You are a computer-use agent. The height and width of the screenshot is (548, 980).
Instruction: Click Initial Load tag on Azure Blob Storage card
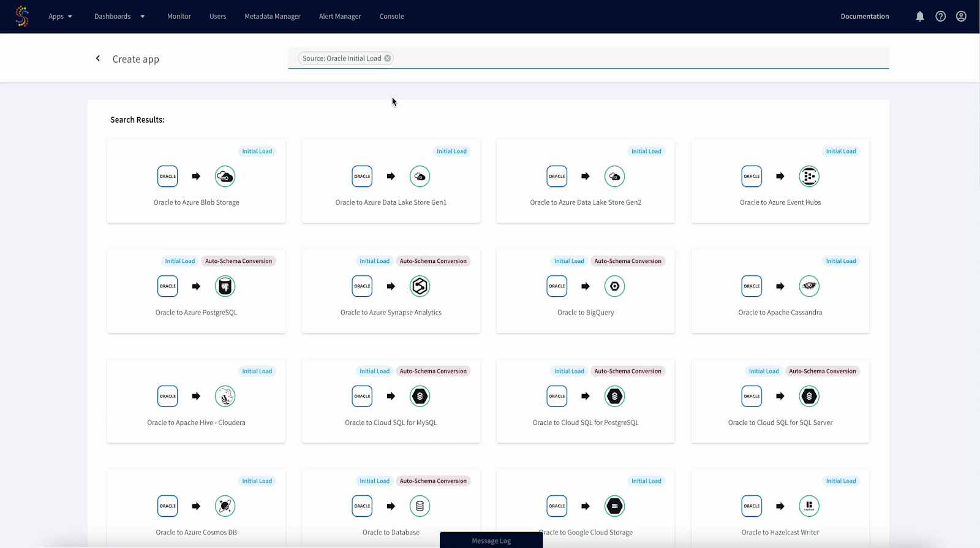pyautogui.click(x=257, y=151)
